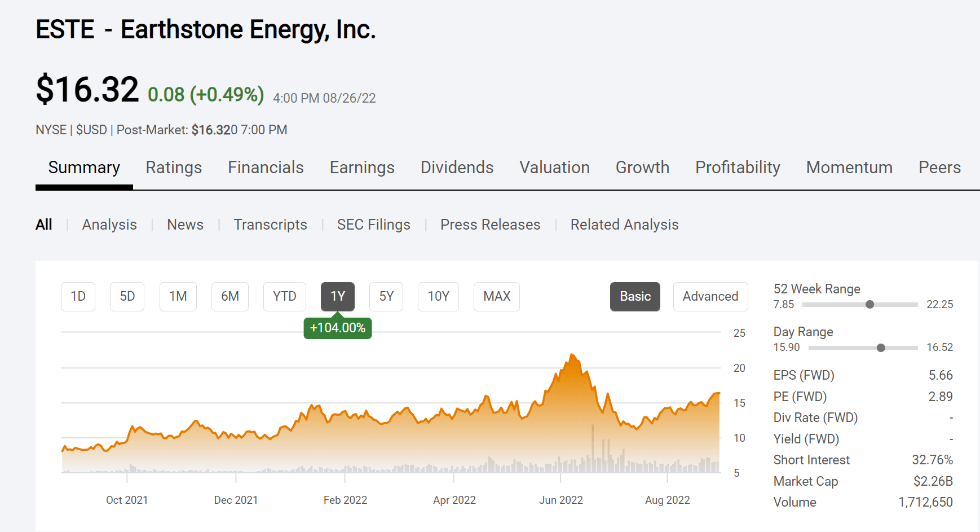This screenshot has height=532, width=980.
Task: Select the News filter
Action: point(185,225)
